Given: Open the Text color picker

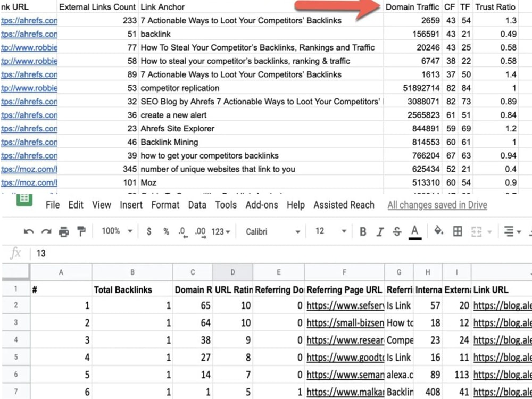Looking at the screenshot, I should click(x=414, y=232).
